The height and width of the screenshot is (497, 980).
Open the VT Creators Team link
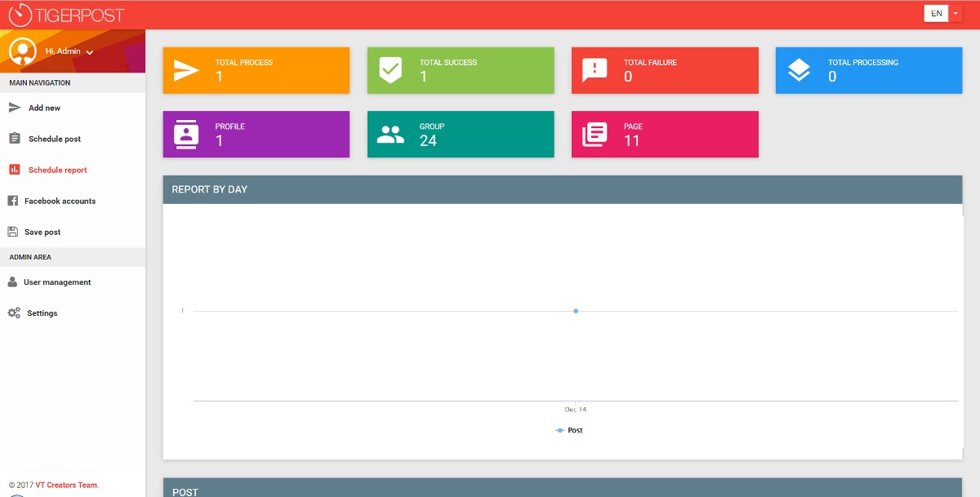point(66,486)
